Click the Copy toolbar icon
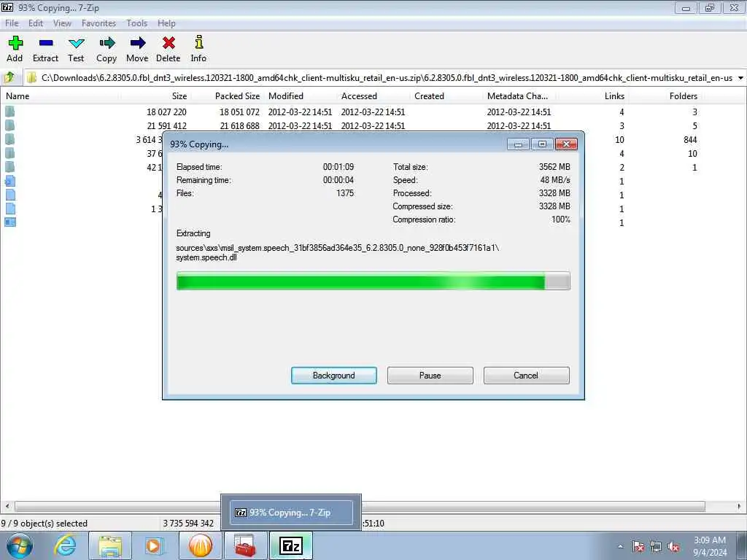 tap(107, 43)
